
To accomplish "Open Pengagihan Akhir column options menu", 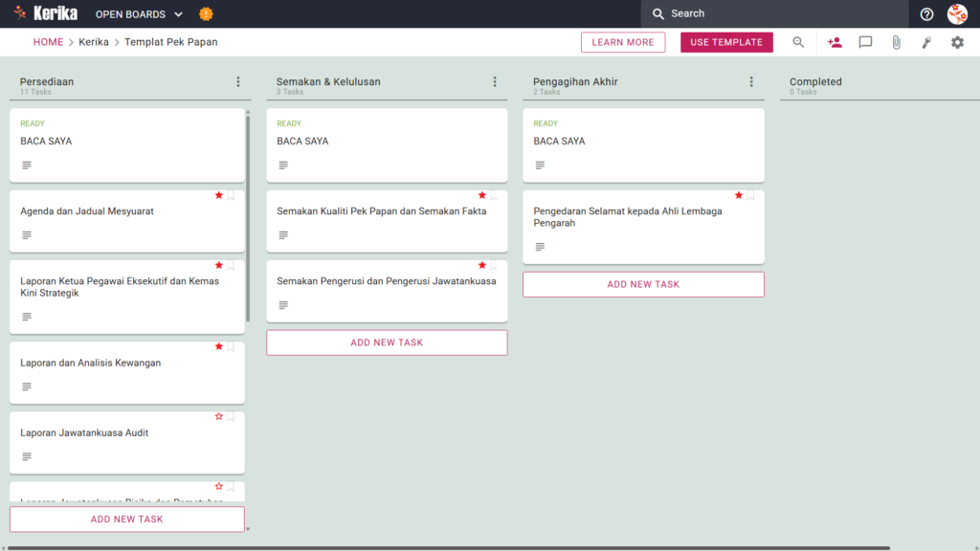I will tap(751, 82).
